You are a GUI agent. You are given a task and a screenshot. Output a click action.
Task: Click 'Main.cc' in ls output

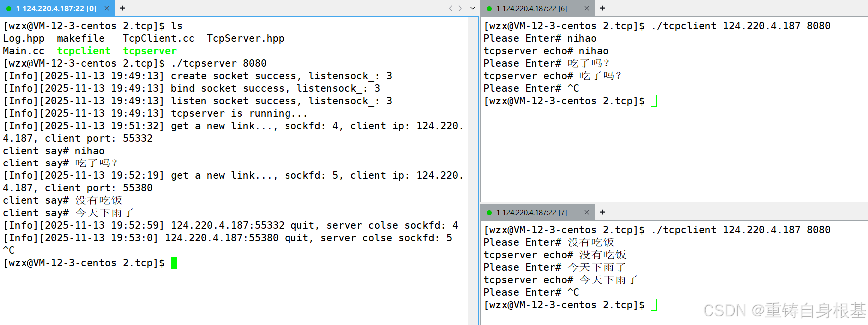(x=24, y=51)
